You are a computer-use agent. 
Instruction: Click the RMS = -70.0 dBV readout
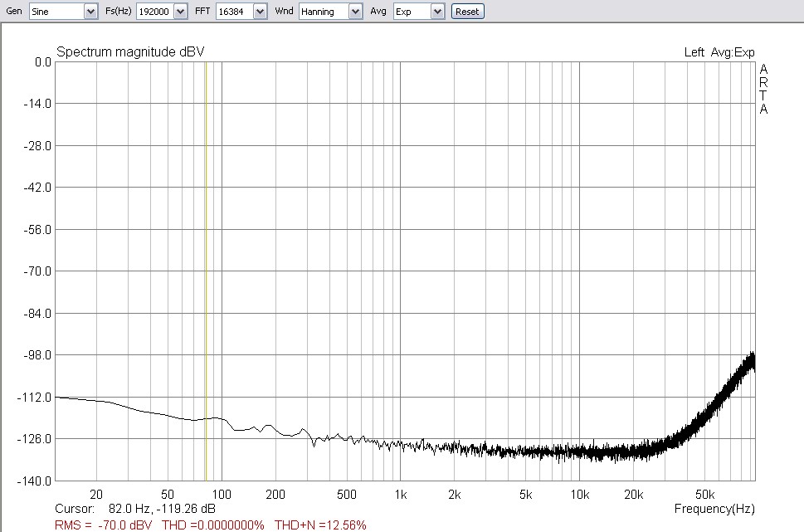pyautogui.click(x=104, y=525)
